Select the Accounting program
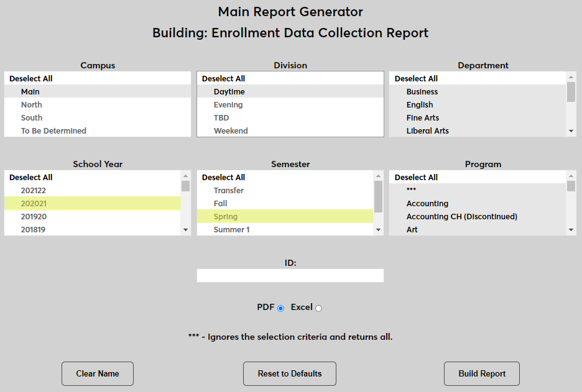This screenshot has height=392, width=582. [x=428, y=203]
